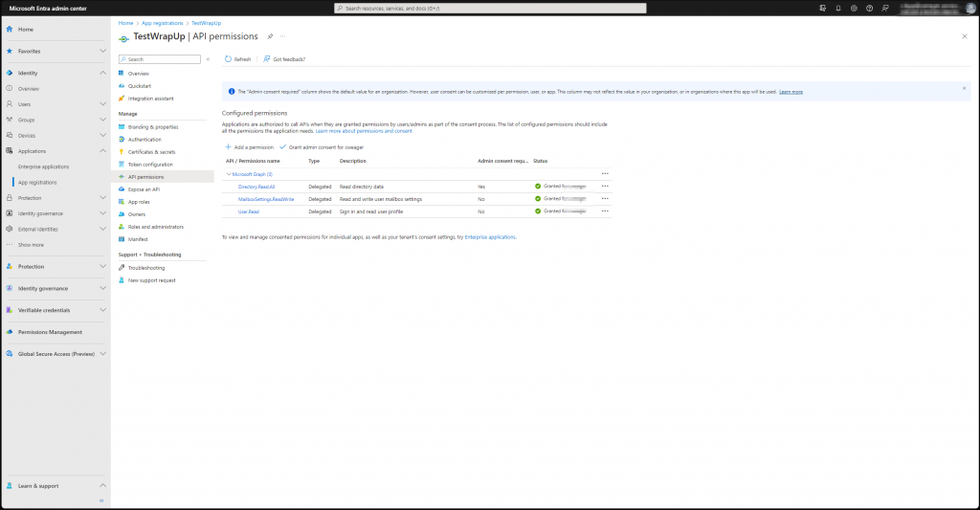Open the User.Read permission link
980x510 pixels.
pos(248,211)
